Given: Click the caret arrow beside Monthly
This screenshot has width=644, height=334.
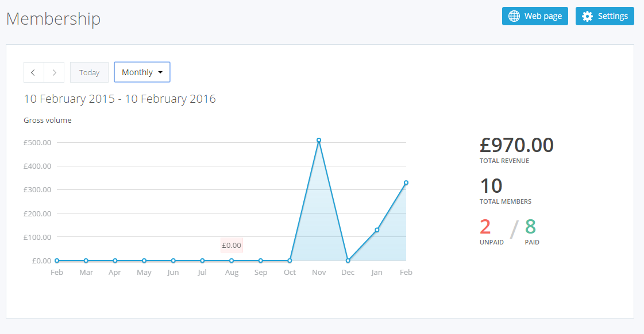Looking at the screenshot, I should (x=160, y=73).
